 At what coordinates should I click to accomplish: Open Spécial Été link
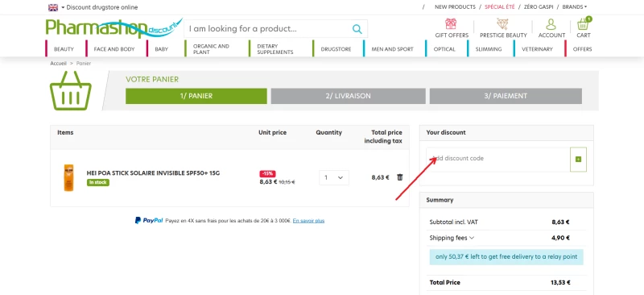499,7
